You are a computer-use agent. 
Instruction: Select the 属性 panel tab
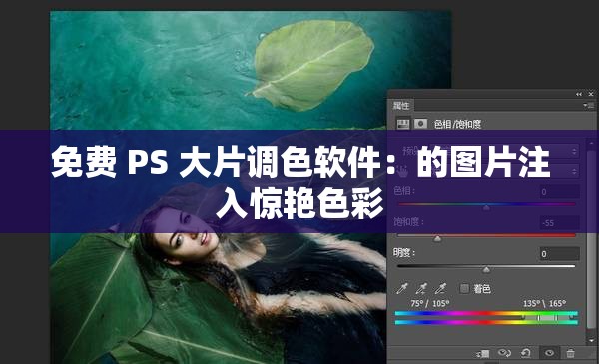click(401, 105)
